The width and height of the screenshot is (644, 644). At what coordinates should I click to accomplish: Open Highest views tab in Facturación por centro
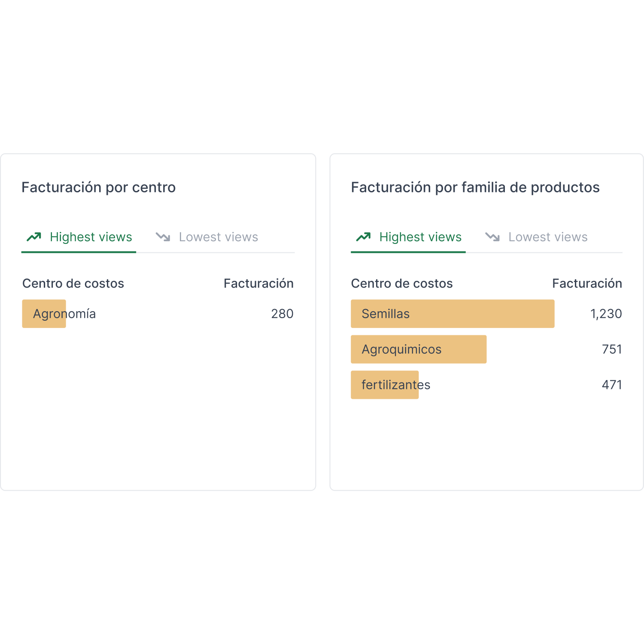tap(79, 237)
